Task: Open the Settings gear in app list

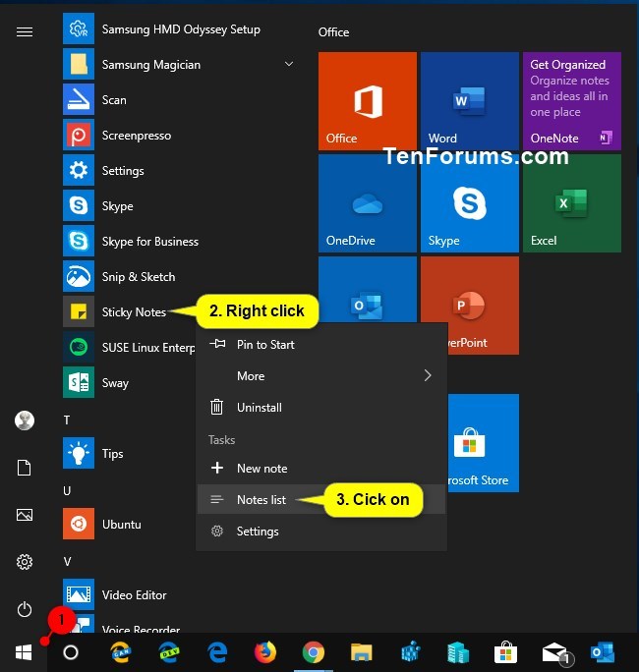Action: click(x=79, y=170)
